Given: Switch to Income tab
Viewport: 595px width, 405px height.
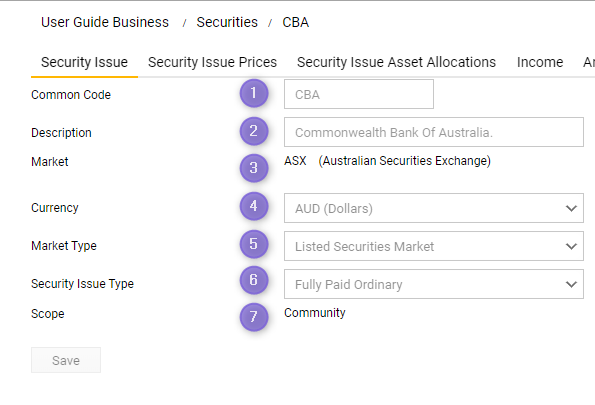Looking at the screenshot, I should click(540, 62).
